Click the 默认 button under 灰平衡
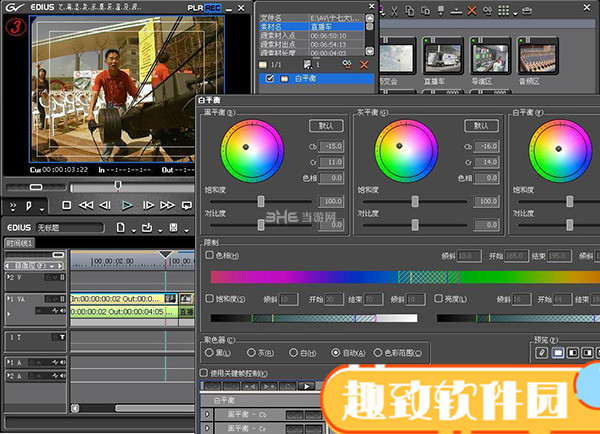The height and width of the screenshot is (434, 600). [x=480, y=125]
